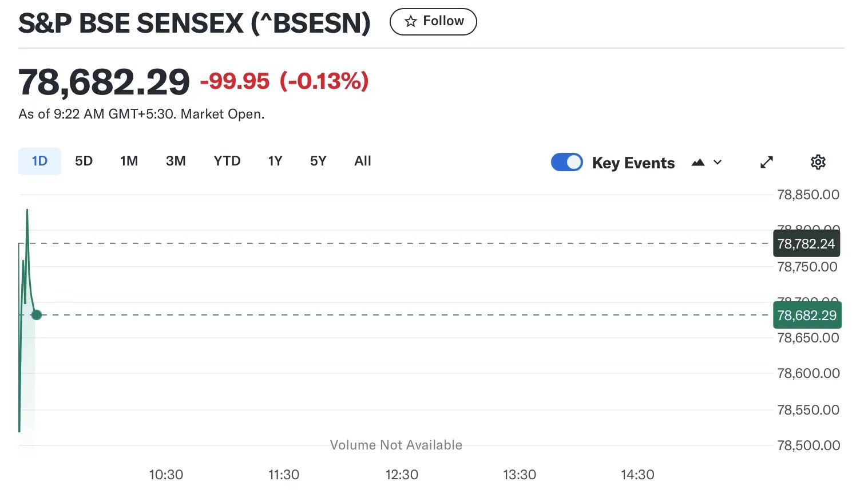View the 1Y price history

tap(275, 161)
